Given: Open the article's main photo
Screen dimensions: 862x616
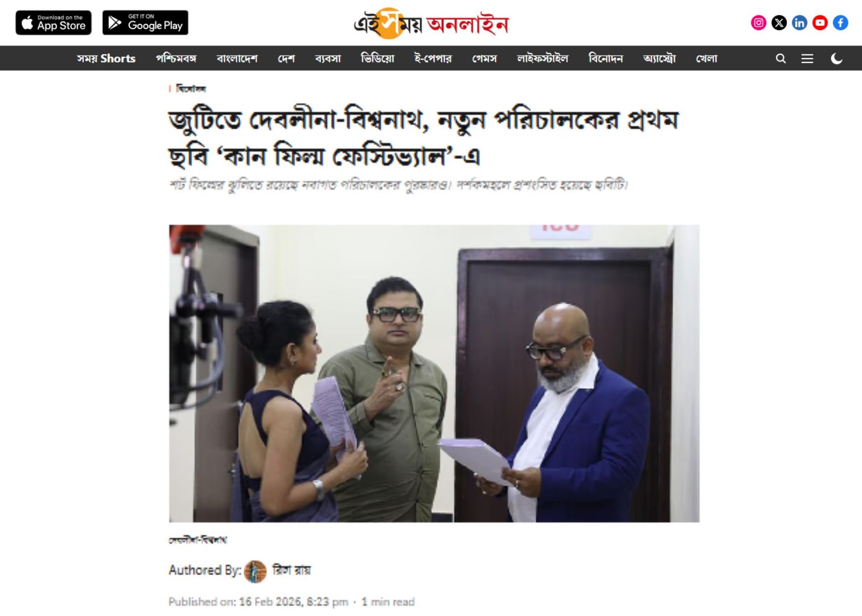Looking at the screenshot, I should 434,373.
